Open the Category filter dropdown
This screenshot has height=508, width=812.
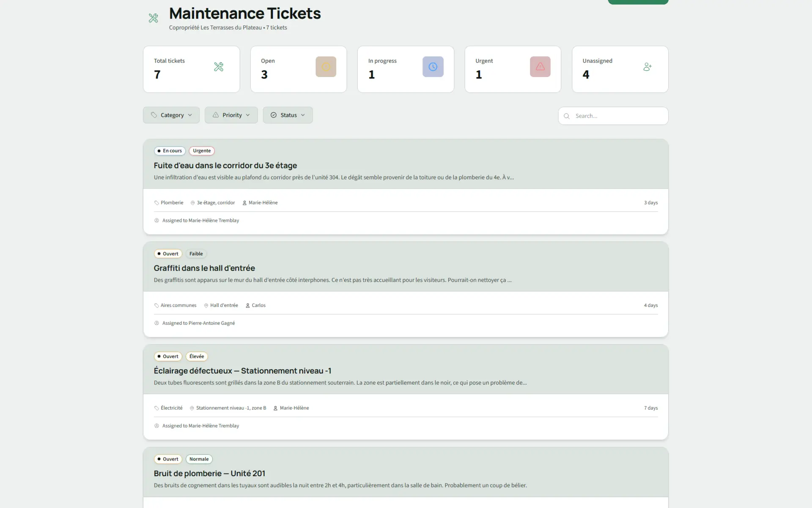171,115
